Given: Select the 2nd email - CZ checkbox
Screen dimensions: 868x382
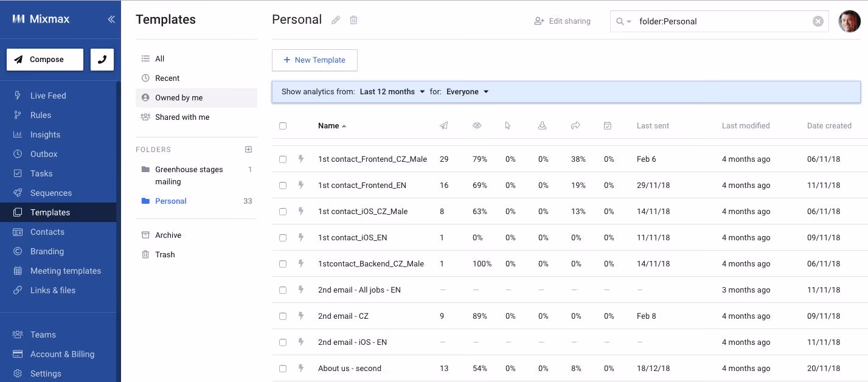Looking at the screenshot, I should 283,316.
